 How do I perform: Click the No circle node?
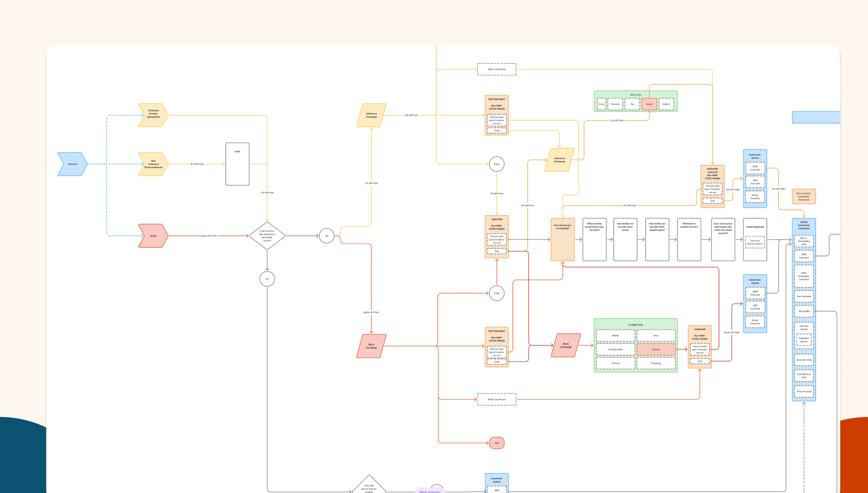click(267, 279)
